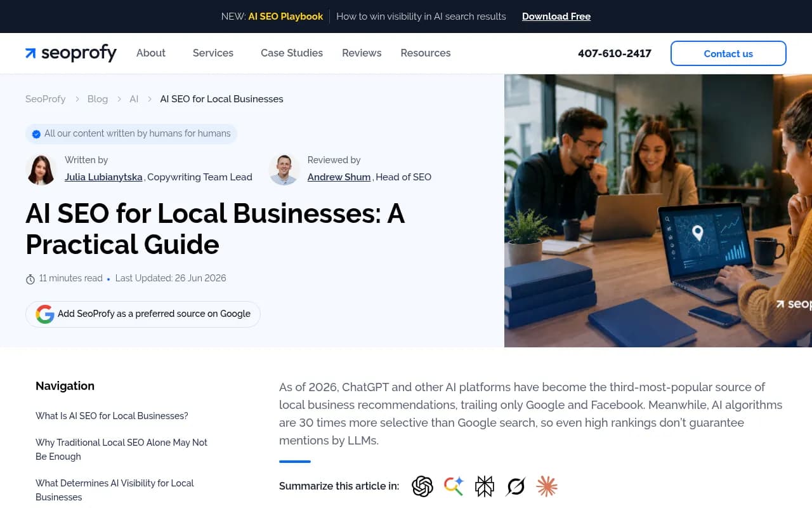Click the seoprofy logo
The image size is (812, 508).
pyautogui.click(x=71, y=53)
